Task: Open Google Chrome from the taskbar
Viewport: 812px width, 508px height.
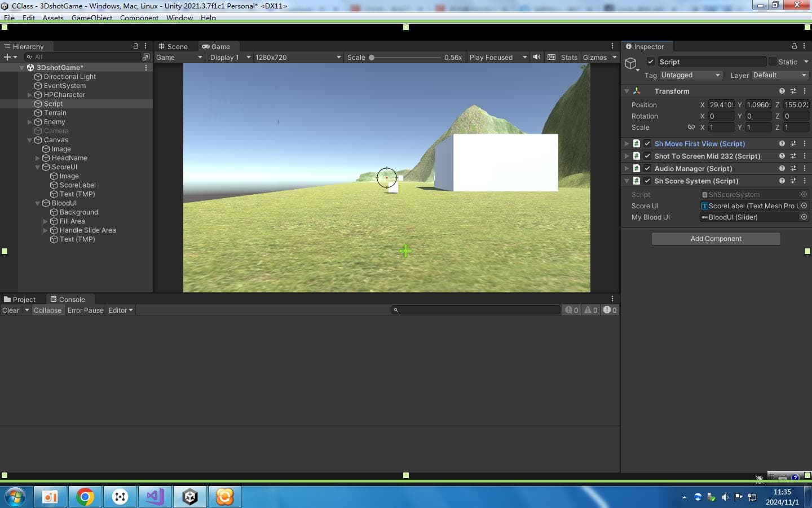Action: point(85,497)
